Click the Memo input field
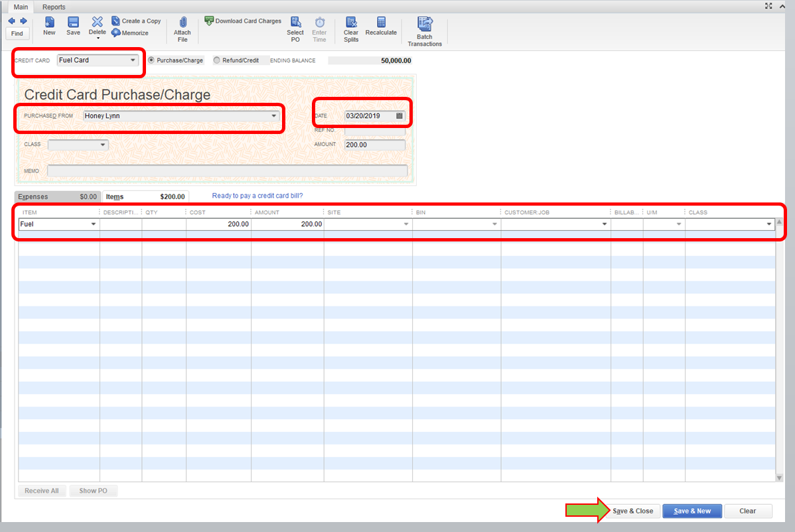The height and width of the screenshot is (532, 795). pyautogui.click(x=227, y=170)
